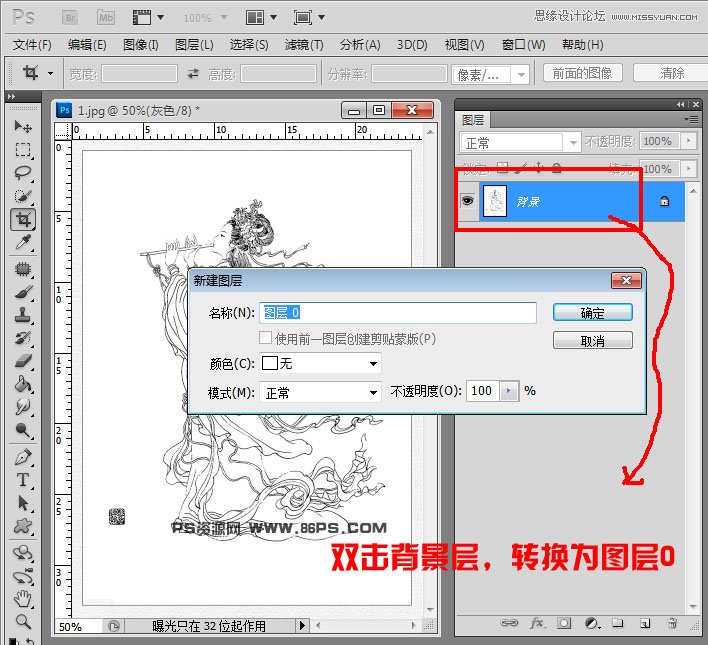
Task: Select the Crop tool in toolbox
Action: click(23, 220)
